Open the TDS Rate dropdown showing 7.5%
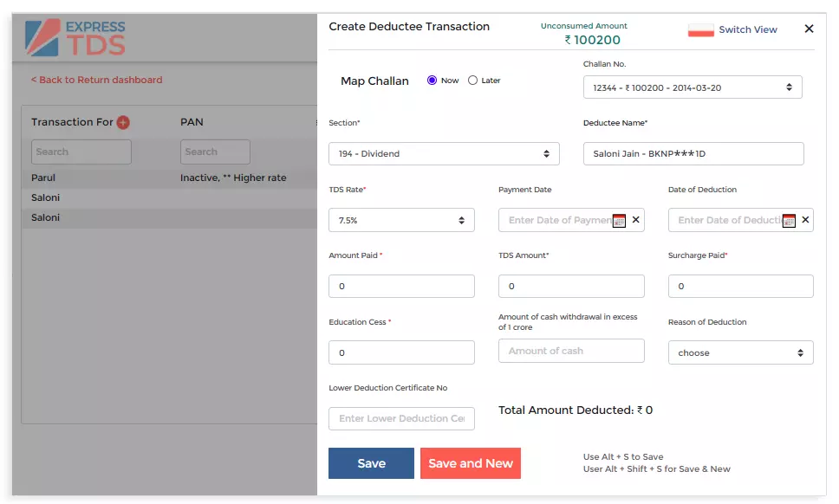 tap(400, 220)
